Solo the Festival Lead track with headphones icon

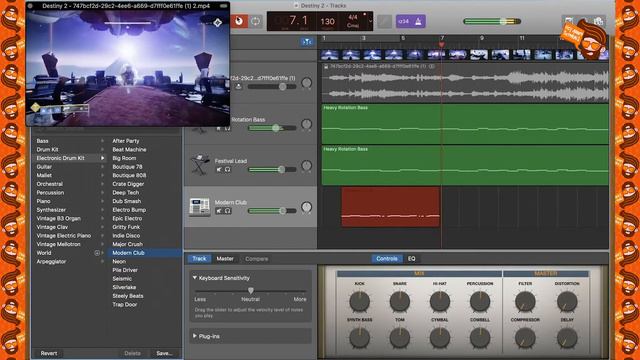pos(227,169)
